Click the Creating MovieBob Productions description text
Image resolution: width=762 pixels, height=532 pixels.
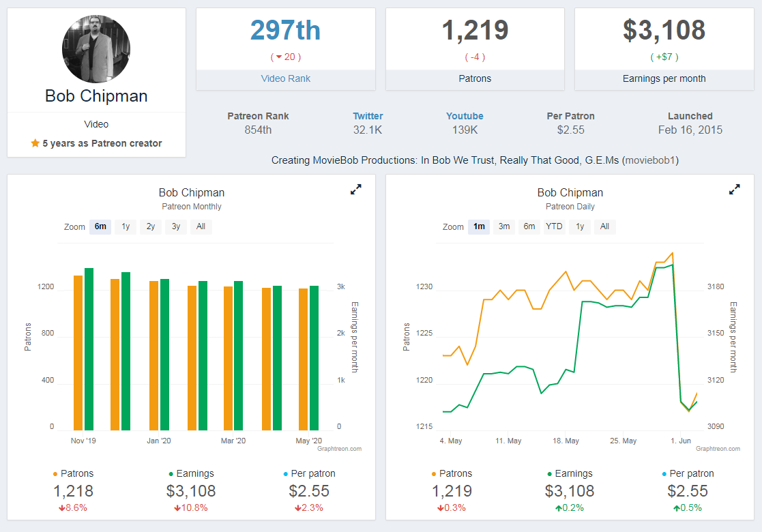475,160
